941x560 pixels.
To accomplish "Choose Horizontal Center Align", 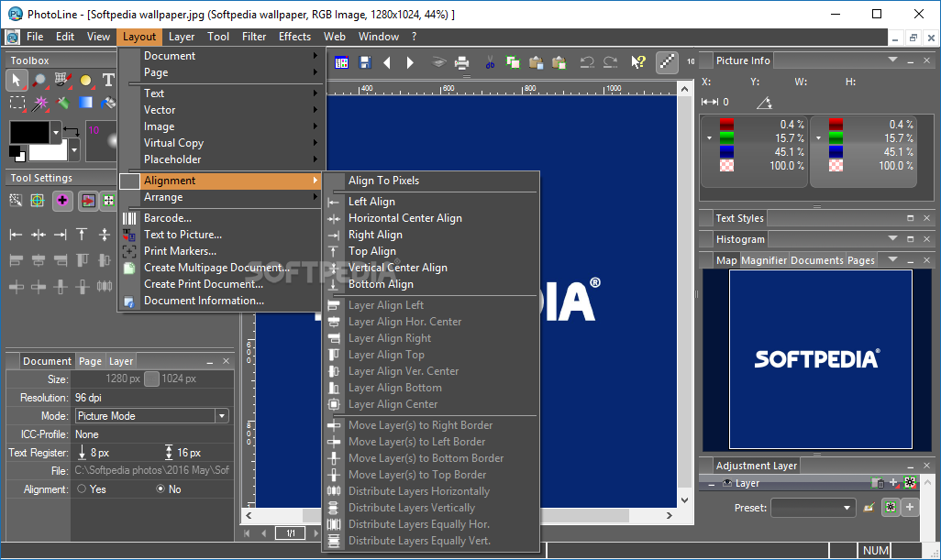I will tap(431, 218).
